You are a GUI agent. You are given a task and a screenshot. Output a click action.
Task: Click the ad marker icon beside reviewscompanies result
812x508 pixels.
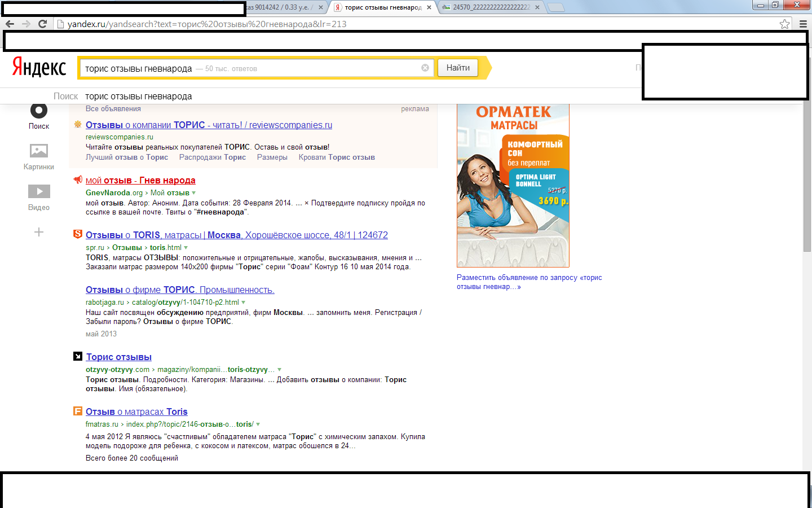click(78, 124)
